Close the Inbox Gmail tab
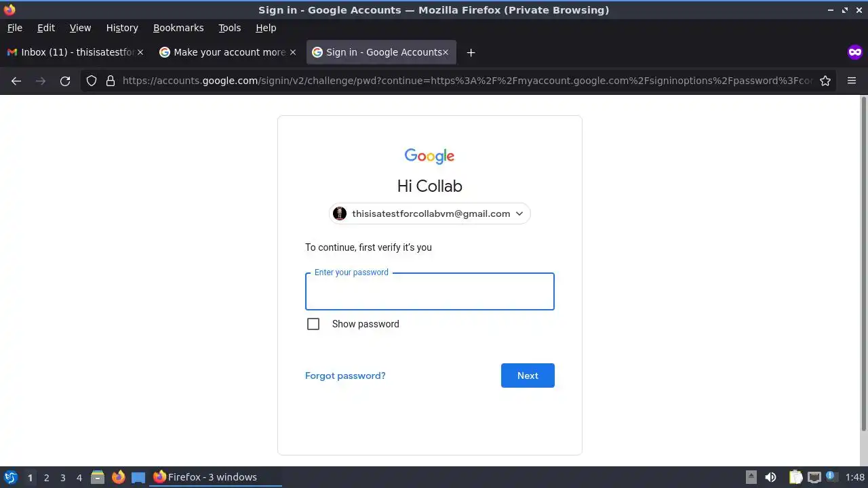 [140, 52]
